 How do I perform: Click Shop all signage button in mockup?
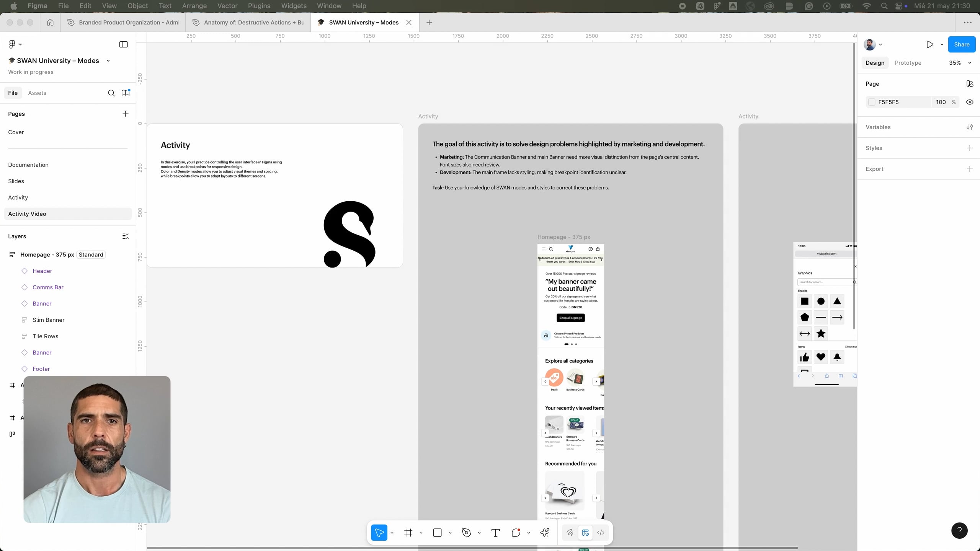point(570,318)
